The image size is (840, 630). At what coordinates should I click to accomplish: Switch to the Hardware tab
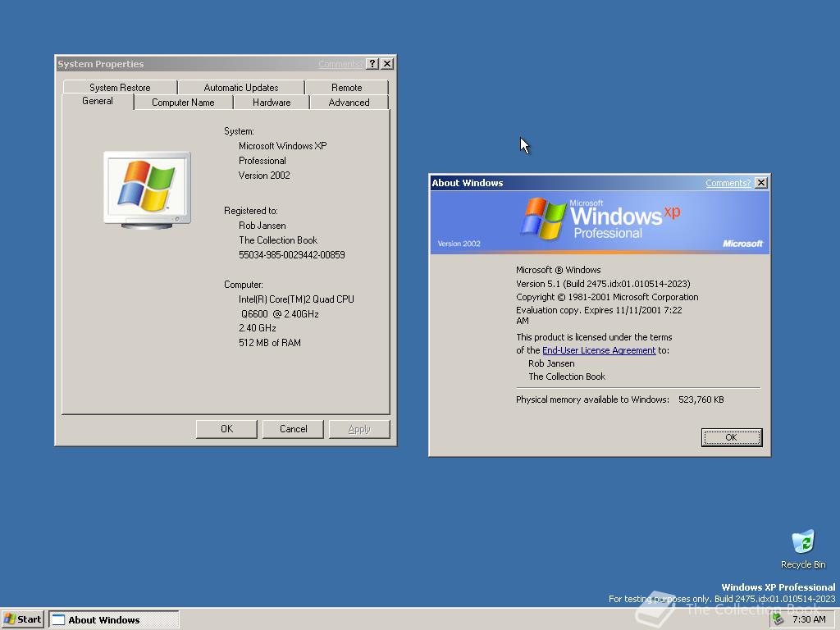[272, 103]
